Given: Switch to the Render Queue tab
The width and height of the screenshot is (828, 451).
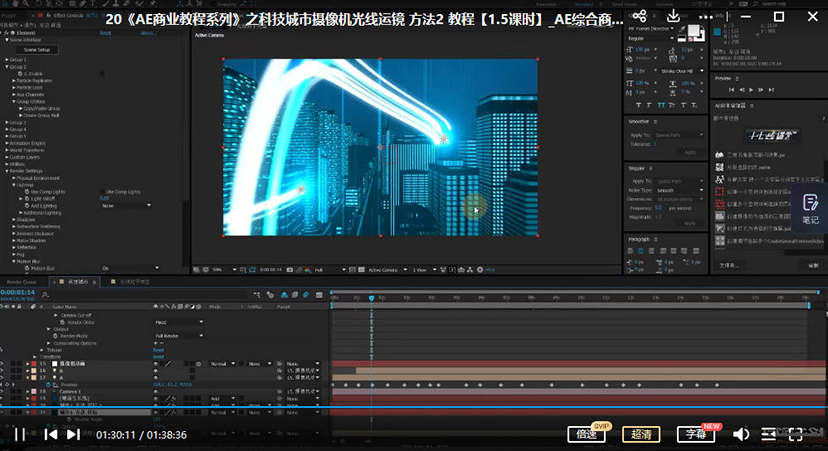Looking at the screenshot, I should (x=23, y=282).
